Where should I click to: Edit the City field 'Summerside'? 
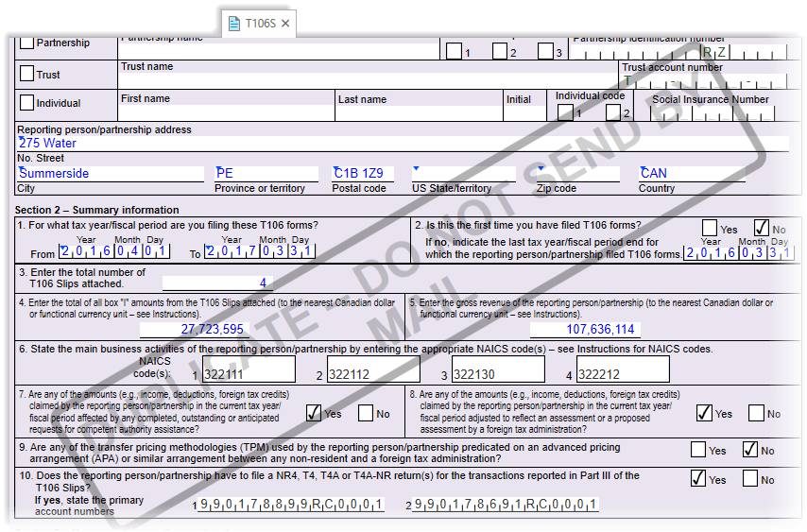point(111,173)
